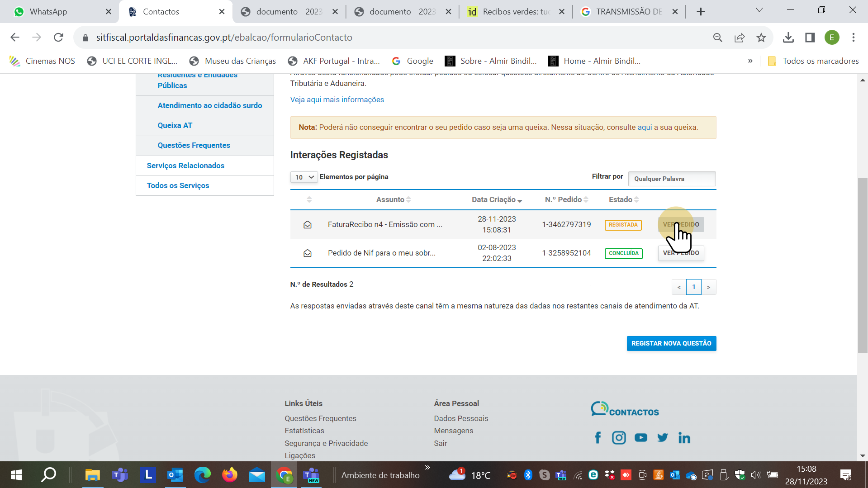This screenshot has height=488, width=868.
Task: Open the Twitter social icon
Action: pyautogui.click(x=662, y=438)
